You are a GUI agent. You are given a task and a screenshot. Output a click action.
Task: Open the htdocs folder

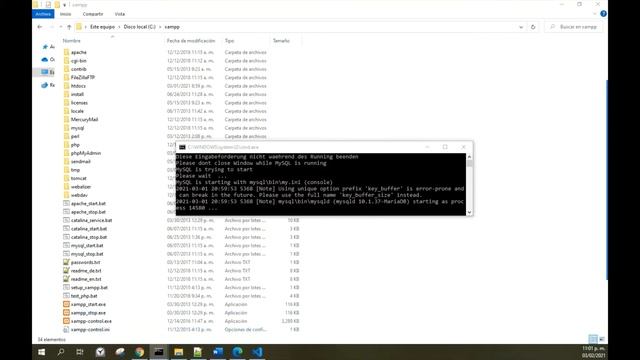click(78, 86)
